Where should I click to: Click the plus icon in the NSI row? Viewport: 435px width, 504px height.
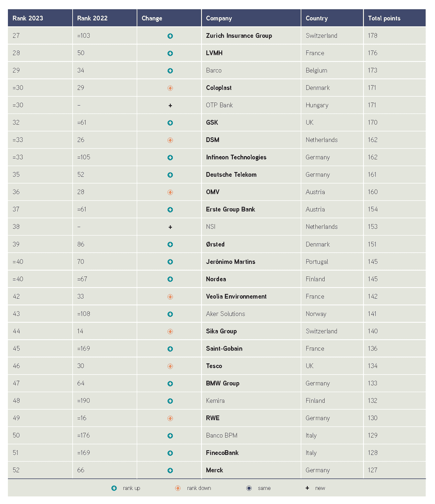coord(170,227)
